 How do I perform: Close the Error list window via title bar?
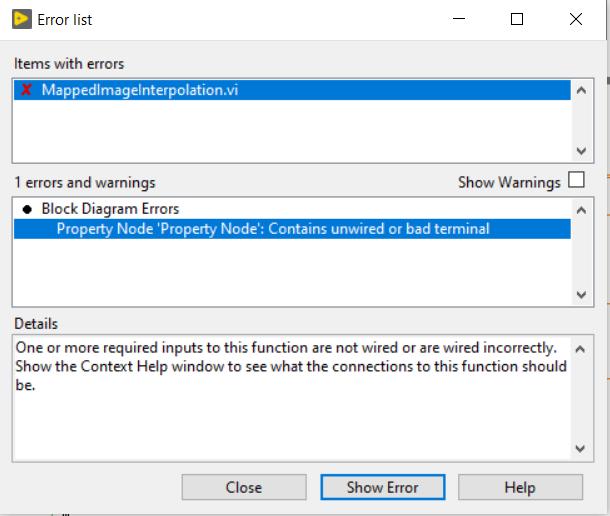coord(575,19)
